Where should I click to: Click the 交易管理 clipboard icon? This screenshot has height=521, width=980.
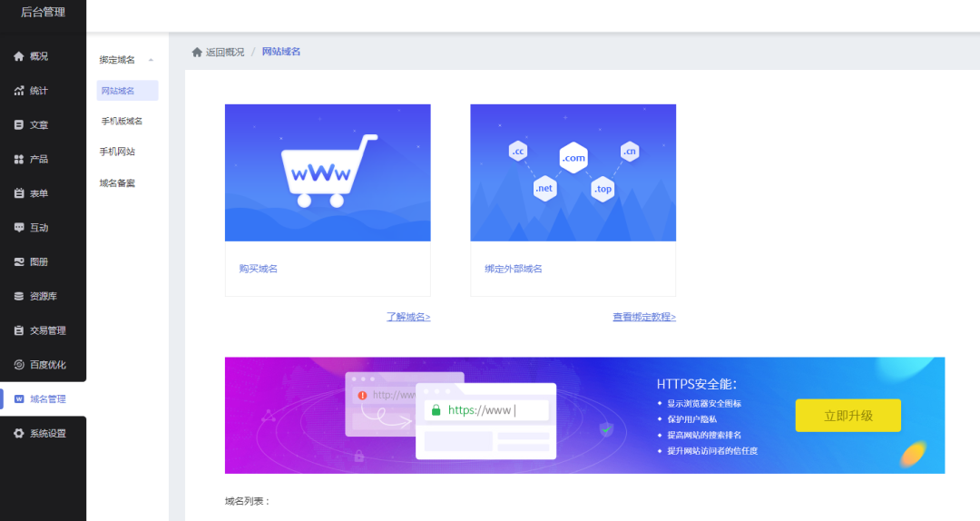click(x=19, y=330)
